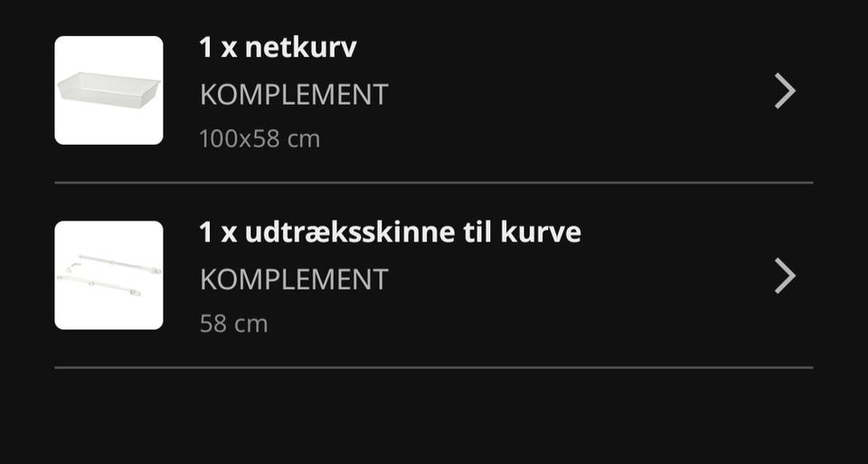Click the udtræksskinne pull-out rail thumbnail
Screen dimensions: 868x464
point(109,275)
